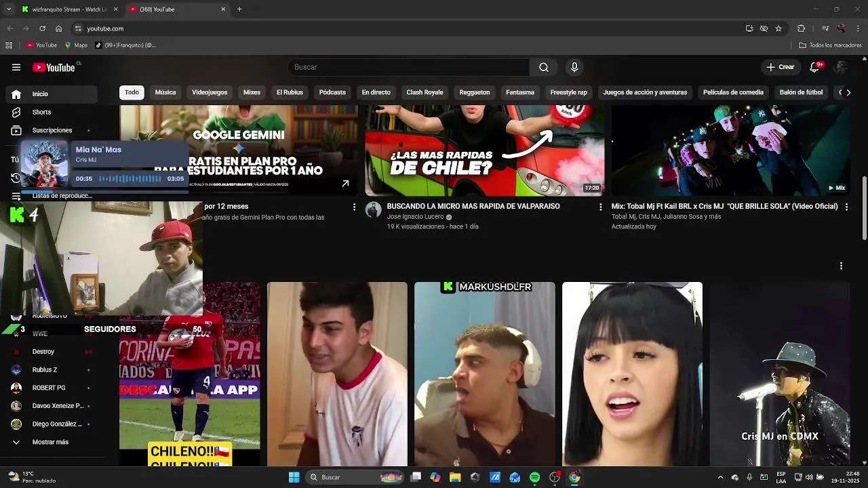
Task: Open File Explorer from the taskbar
Action: coord(455,477)
